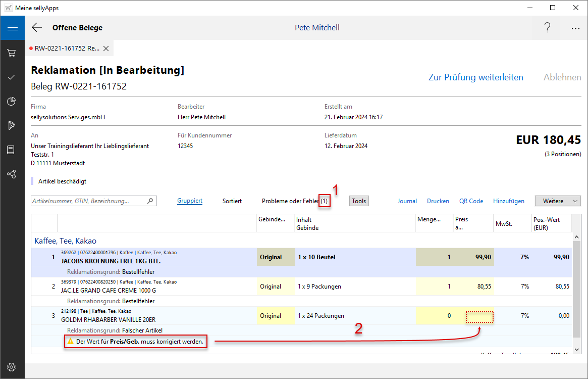Open the pie chart statistics icon
The height and width of the screenshot is (379, 588).
(11, 102)
